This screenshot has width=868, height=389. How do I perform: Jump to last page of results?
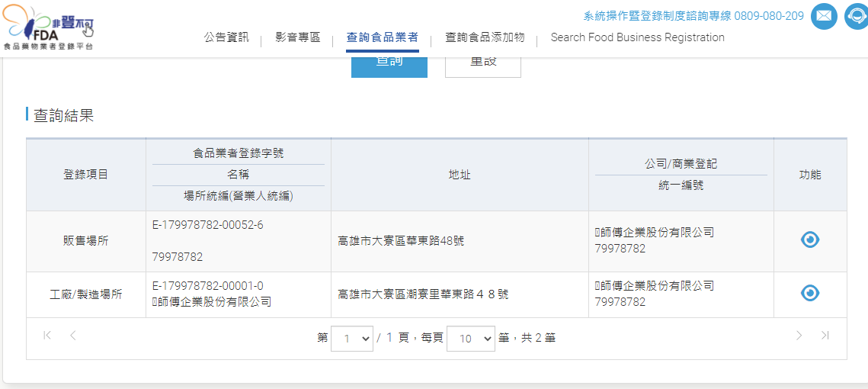[x=825, y=335]
